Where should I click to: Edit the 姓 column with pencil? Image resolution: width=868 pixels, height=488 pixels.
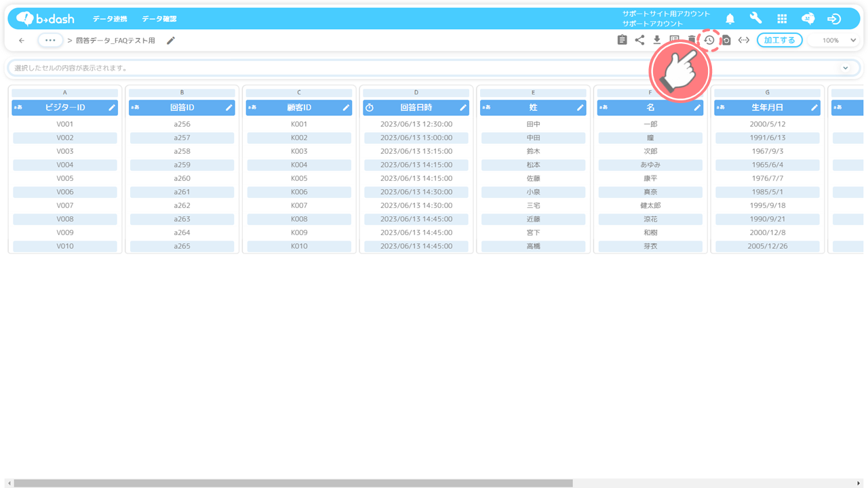click(x=580, y=107)
